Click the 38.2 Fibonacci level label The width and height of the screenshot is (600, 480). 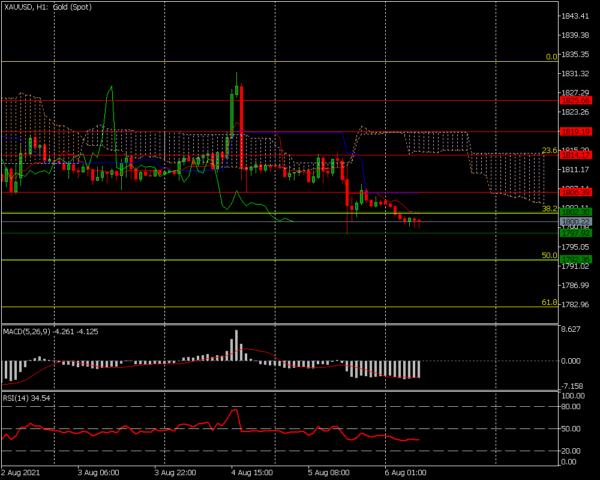point(549,209)
